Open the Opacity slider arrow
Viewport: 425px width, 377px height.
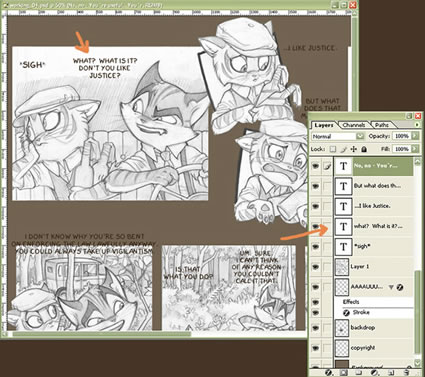tap(415, 136)
